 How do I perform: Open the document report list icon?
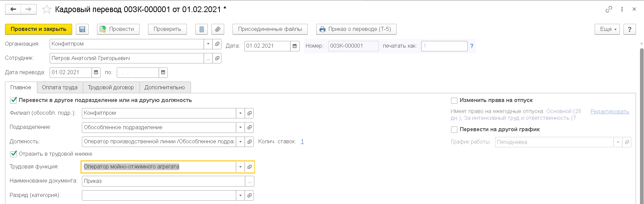point(201,29)
